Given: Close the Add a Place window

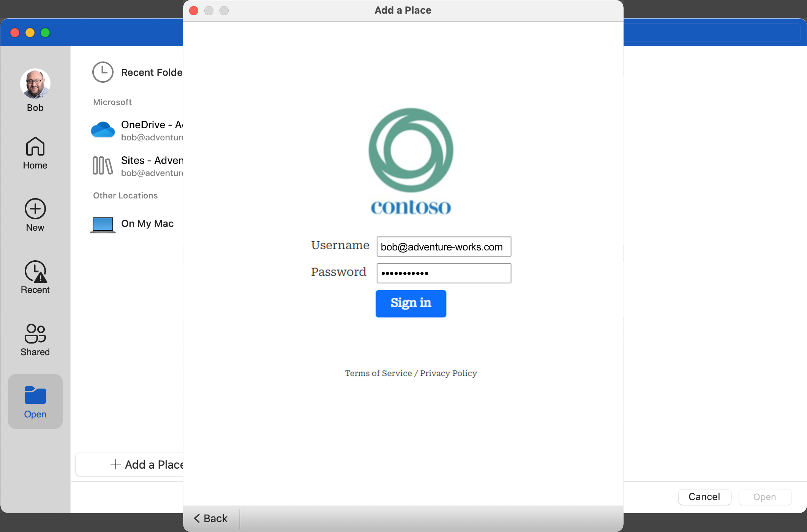Looking at the screenshot, I should pos(194,11).
